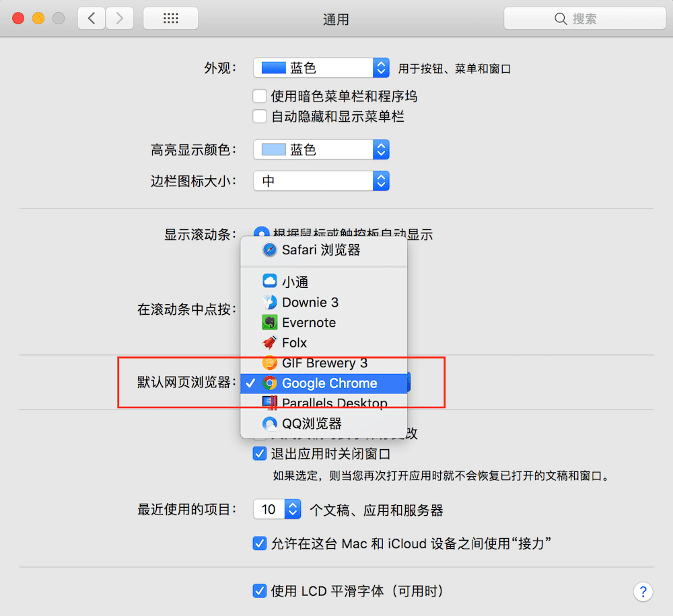Click the 默认网页浏览器 label
The width and height of the screenshot is (673, 616).
point(186,382)
